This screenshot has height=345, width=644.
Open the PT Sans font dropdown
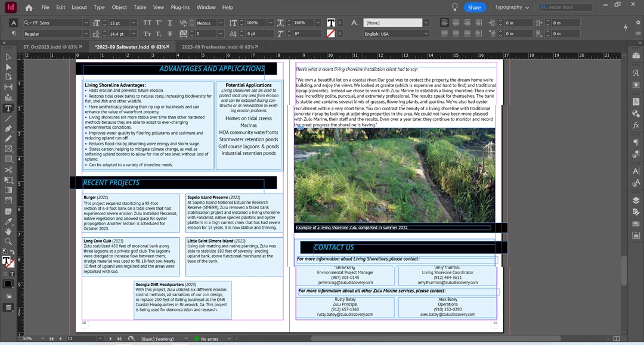click(x=56, y=23)
